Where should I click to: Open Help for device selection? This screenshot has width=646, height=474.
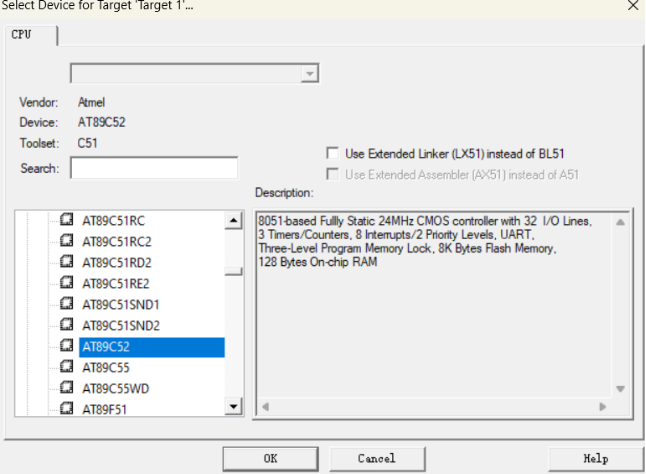(x=595, y=458)
